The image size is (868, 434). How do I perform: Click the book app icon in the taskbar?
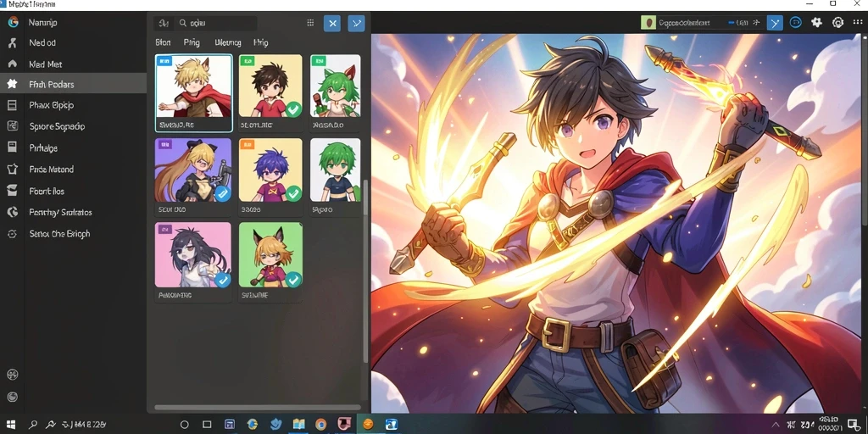[x=299, y=425]
